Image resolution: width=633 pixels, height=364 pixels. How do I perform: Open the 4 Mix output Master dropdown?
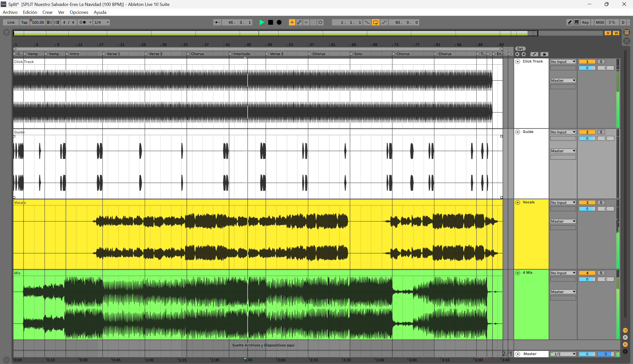[x=563, y=292]
